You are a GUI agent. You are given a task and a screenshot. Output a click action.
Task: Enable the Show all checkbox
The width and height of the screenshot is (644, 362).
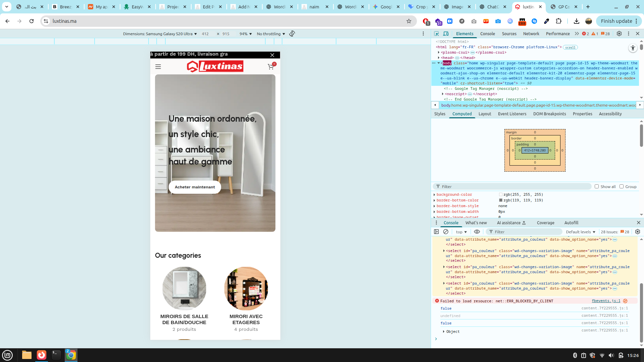[597, 186]
